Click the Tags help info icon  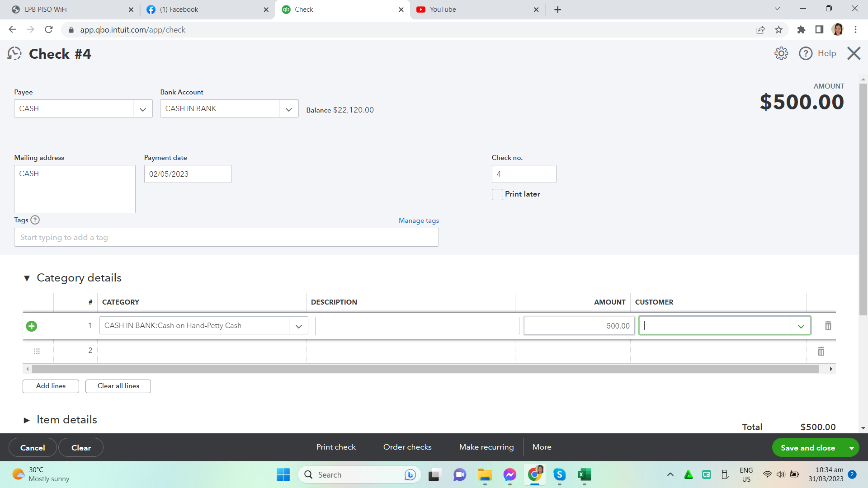pos(35,220)
